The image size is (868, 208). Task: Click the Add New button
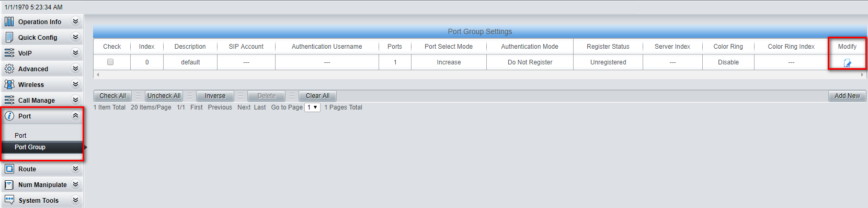[847, 96]
